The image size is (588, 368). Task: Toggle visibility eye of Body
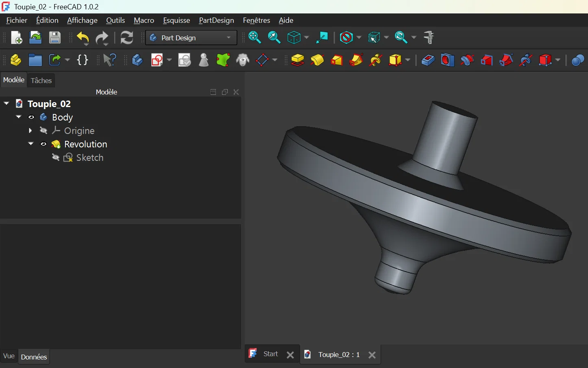coord(31,117)
